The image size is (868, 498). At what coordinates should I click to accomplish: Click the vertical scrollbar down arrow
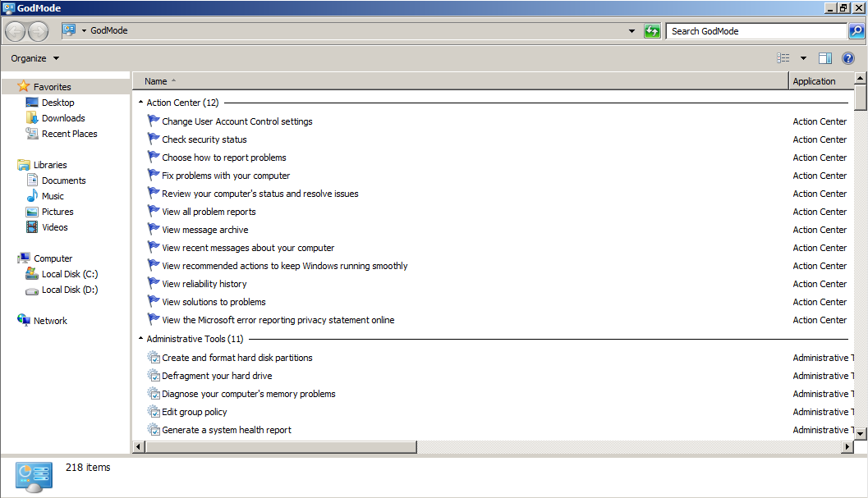[861, 434]
